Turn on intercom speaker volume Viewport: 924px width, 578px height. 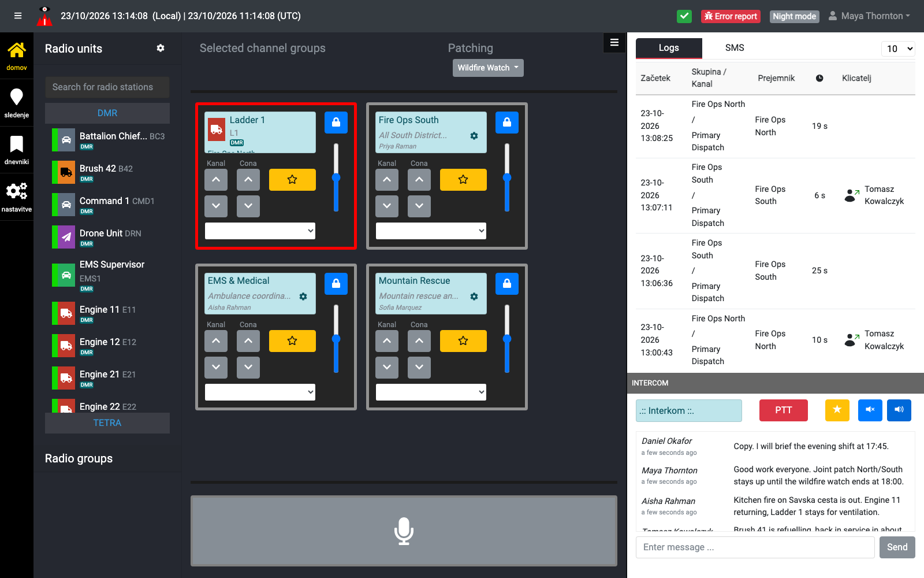click(899, 410)
